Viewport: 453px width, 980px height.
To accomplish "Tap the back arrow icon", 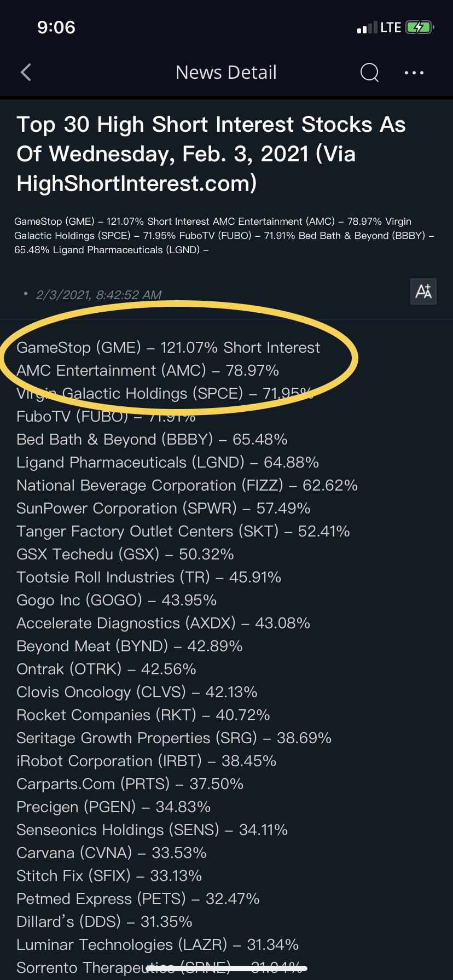I will (x=26, y=72).
